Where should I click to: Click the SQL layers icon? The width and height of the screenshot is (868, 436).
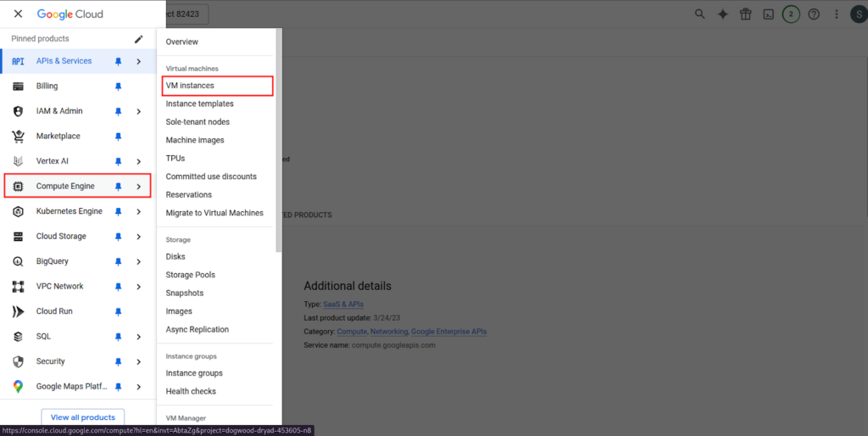point(19,336)
